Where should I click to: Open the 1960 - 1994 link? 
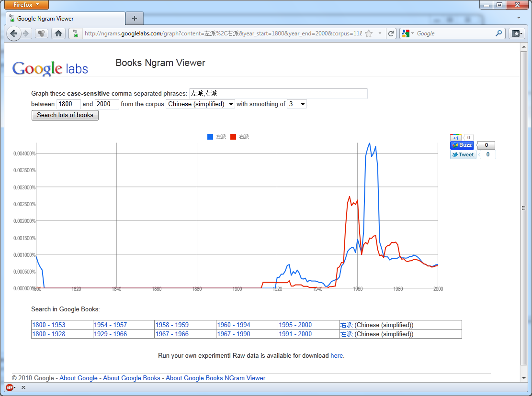pos(234,325)
